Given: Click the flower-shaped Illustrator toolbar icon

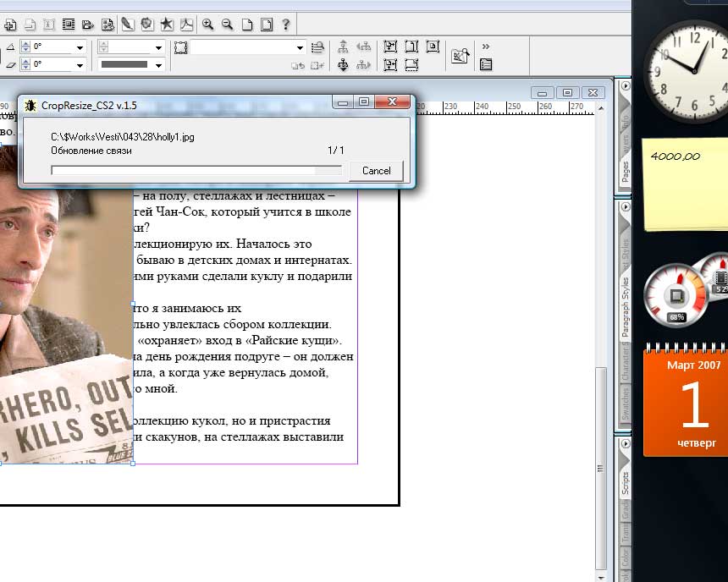Looking at the screenshot, I should click(x=147, y=25).
